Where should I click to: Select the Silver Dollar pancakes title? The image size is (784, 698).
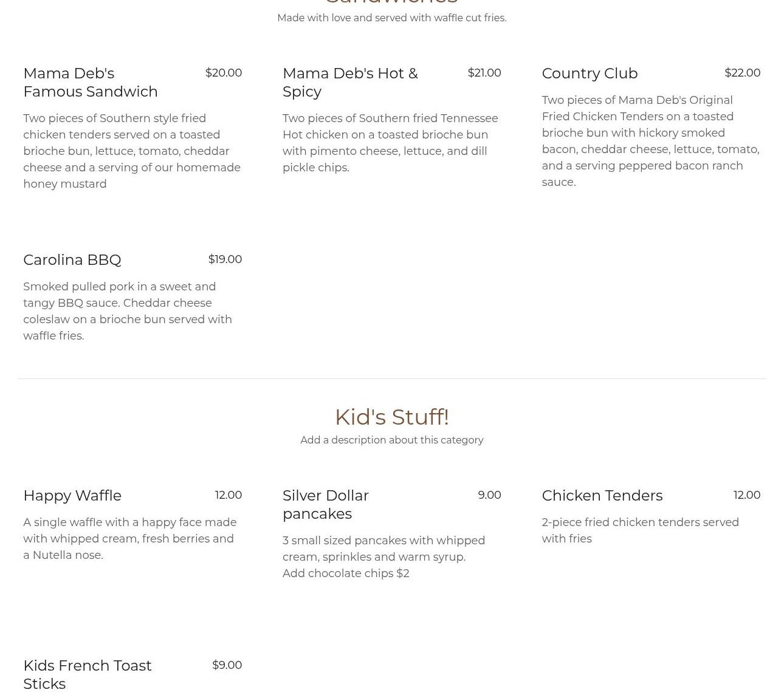click(x=325, y=504)
